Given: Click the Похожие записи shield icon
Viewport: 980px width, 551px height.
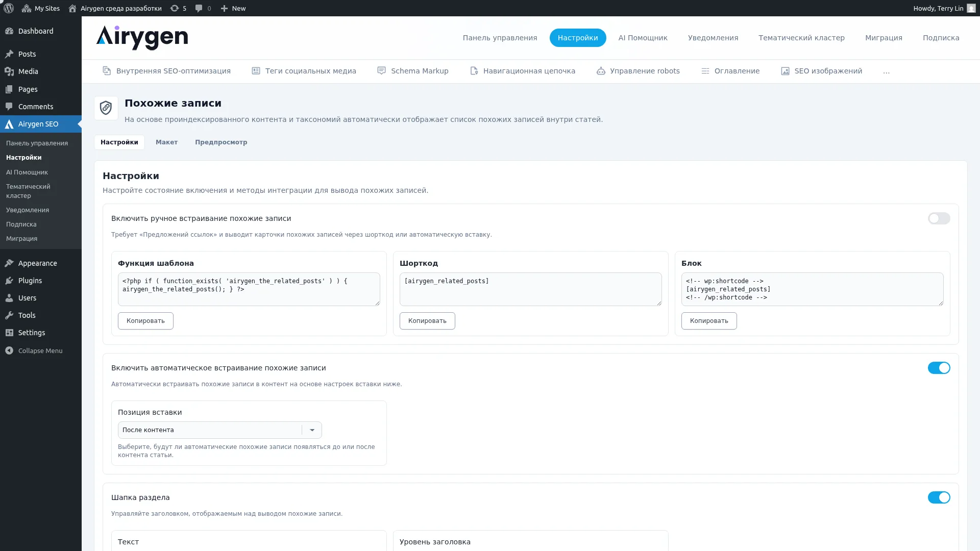Looking at the screenshot, I should coord(106,108).
